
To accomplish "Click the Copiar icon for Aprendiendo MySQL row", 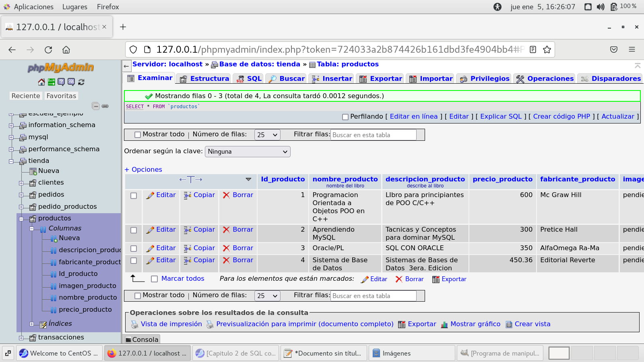I will (x=188, y=230).
